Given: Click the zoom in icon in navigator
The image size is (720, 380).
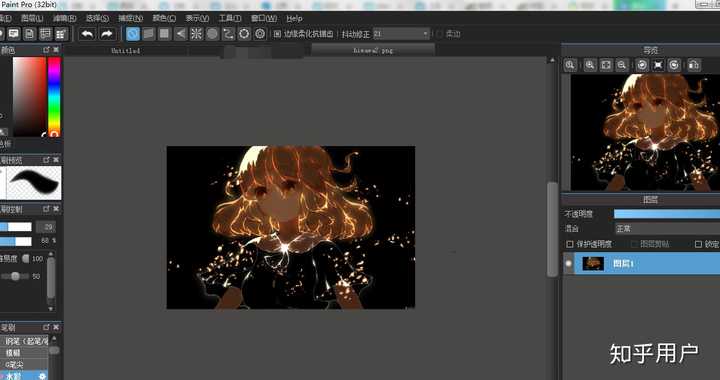Looking at the screenshot, I should click(x=590, y=65).
